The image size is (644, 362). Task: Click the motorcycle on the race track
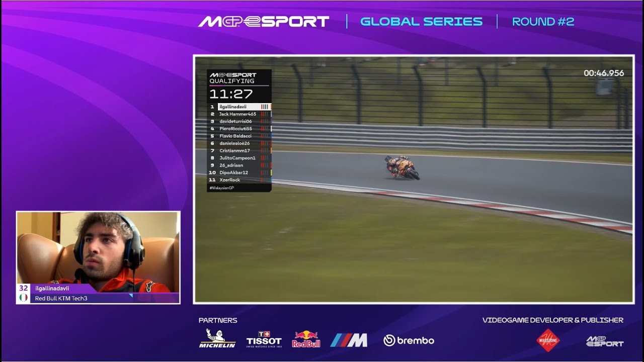402,167
